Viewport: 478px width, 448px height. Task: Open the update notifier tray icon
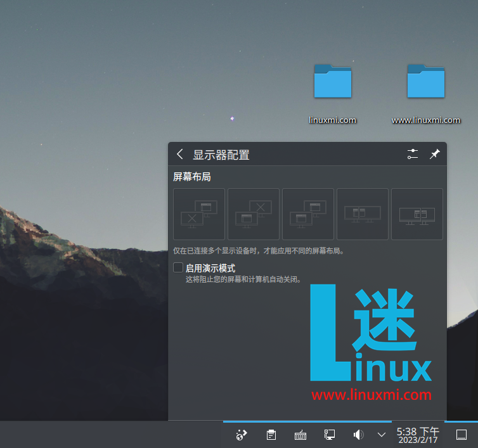click(x=242, y=435)
